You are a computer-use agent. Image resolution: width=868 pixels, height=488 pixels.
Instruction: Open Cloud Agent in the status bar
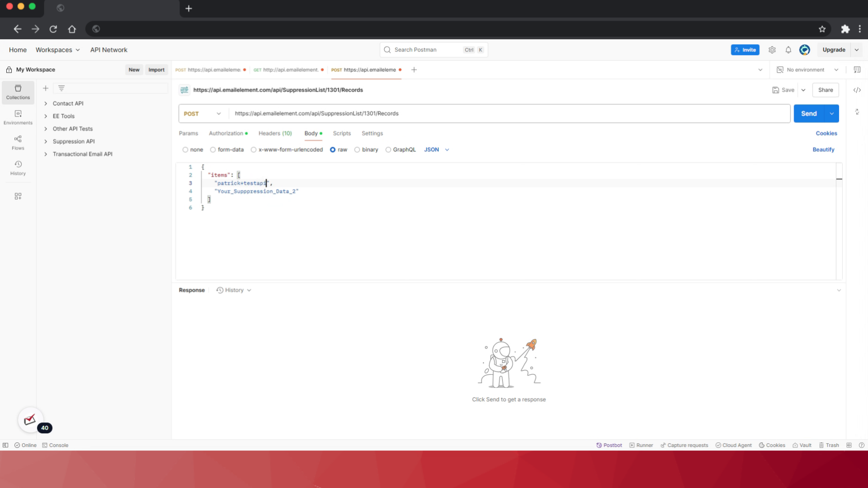733,445
